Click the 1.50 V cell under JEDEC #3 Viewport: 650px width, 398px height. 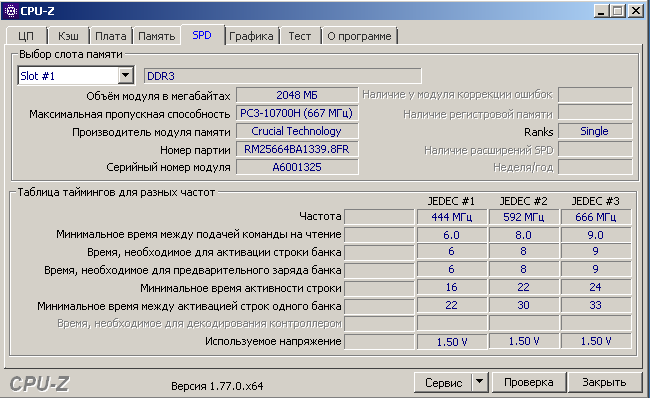tap(596, 342)
